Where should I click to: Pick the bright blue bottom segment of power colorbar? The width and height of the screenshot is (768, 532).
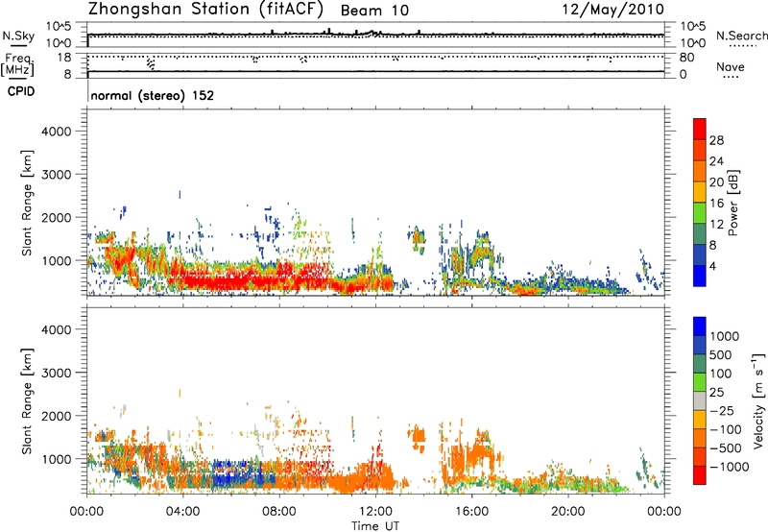click(x=700, y=276)
